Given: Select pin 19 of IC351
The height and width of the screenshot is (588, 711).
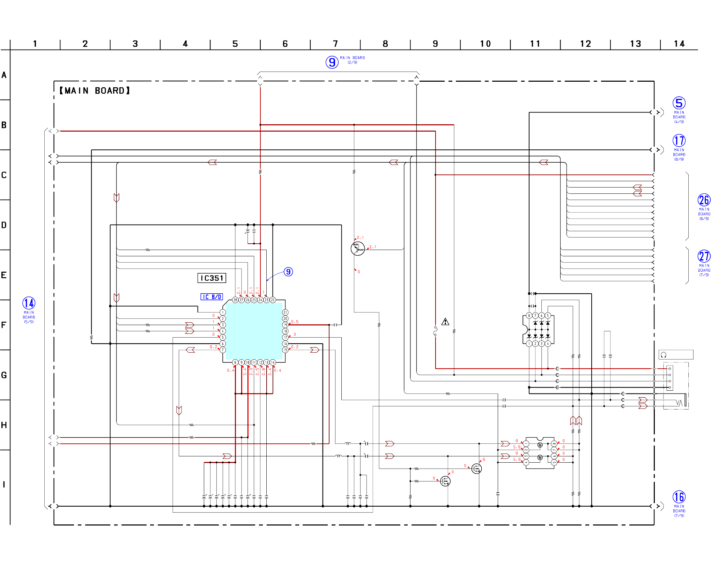Looking at the screenshot, I should tap(285, 325).
